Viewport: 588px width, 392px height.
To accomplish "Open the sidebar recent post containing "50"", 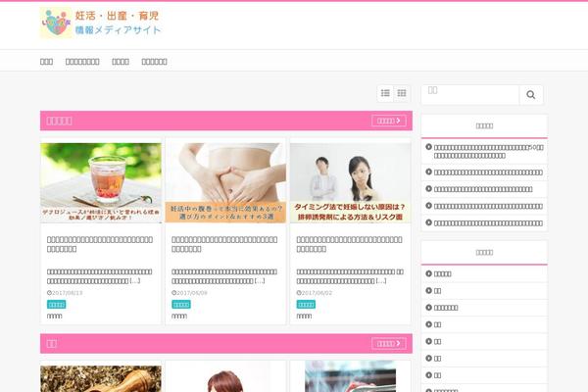I will [x=489, y=152].
